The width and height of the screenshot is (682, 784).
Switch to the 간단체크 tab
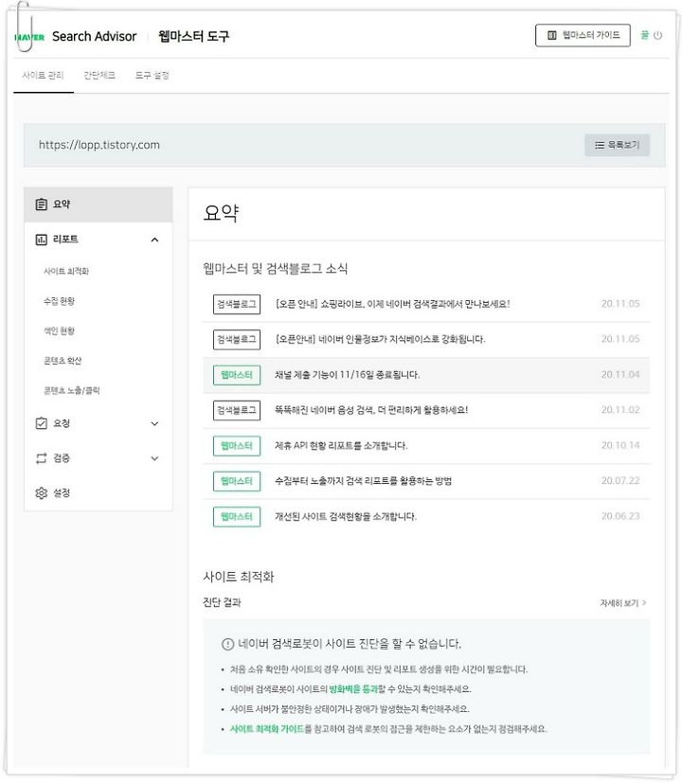(x=99, y=76)
